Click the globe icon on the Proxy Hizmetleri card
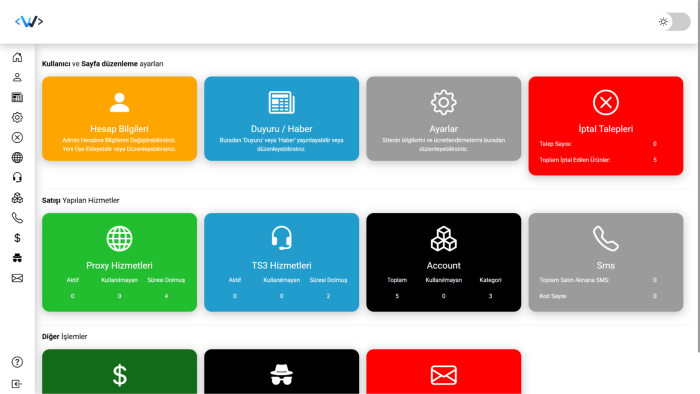Screen dimensions: 700x394 119,239
